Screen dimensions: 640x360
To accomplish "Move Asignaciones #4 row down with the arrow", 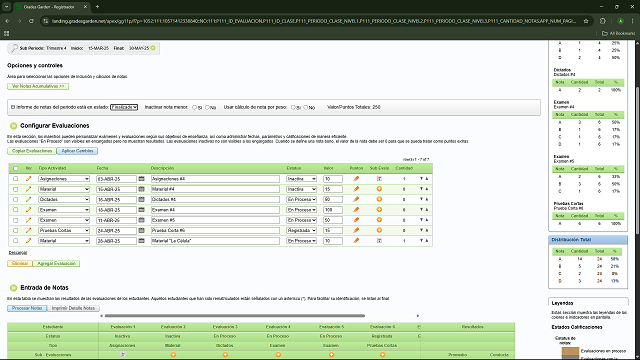I will (421, 179).
